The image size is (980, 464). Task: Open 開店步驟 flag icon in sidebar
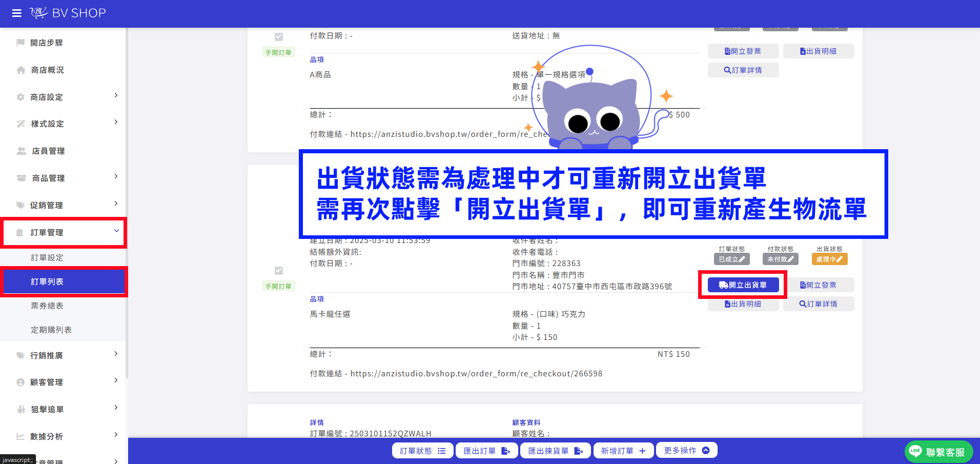(x=21, y=43)
